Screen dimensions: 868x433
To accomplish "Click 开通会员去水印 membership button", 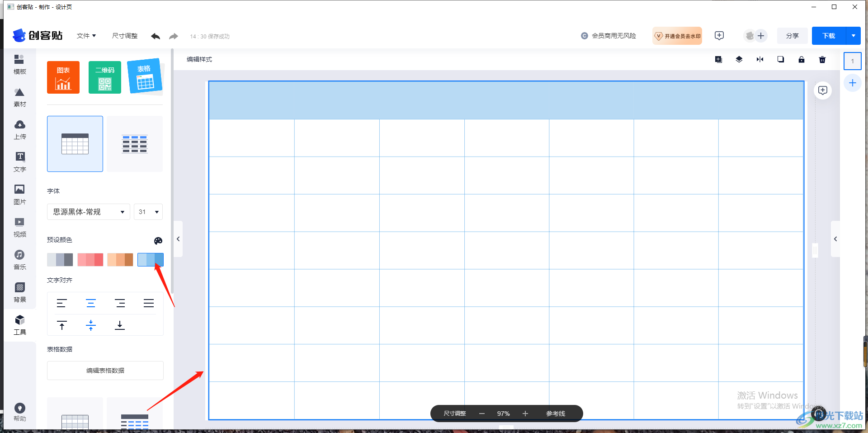I will click(x=677, y=36).
